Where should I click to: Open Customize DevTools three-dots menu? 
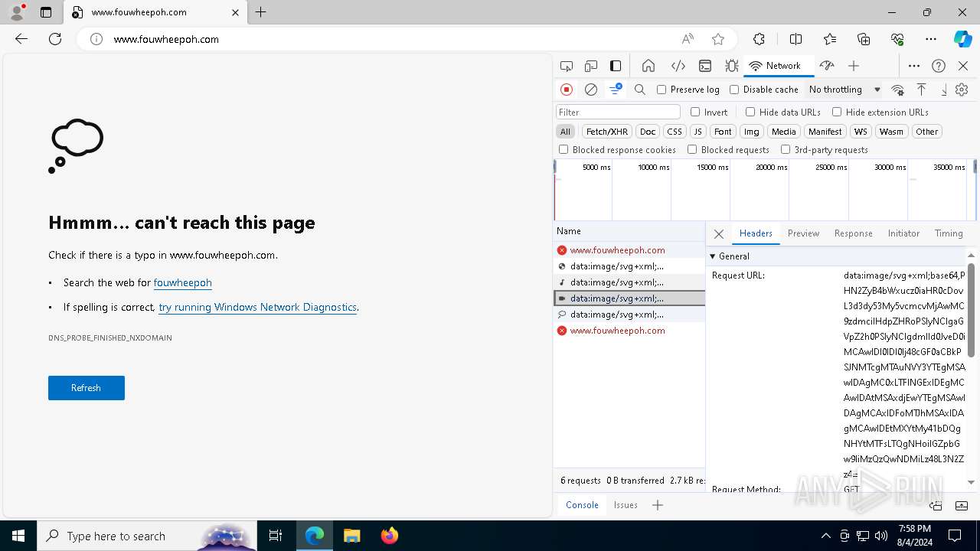(x=914, y=66)
